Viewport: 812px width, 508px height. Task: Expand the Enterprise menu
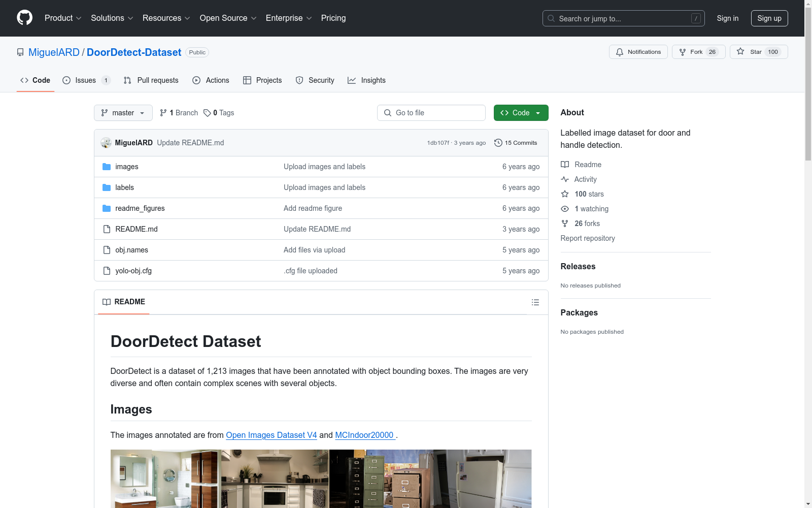(289, 18)
